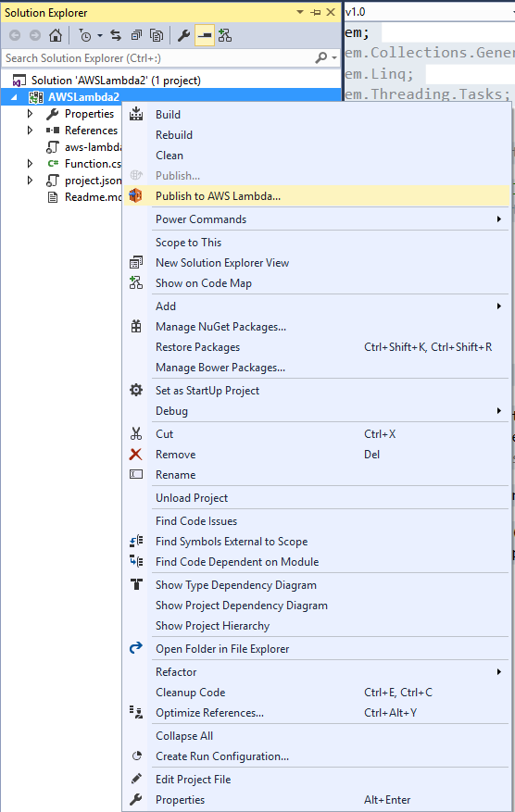Choose Restore Packages

(x=198, y=347)
